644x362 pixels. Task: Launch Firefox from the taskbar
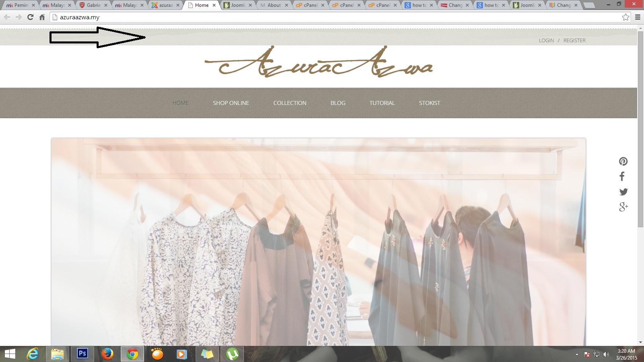[107, 354]
